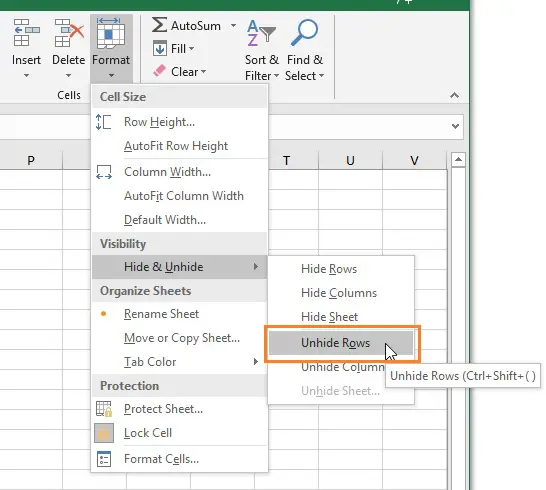Image resolution: width=546 pixels, height=490 pixels.
Task: Open Move or Copy Sheet...
Action: (x=179, y=338)
